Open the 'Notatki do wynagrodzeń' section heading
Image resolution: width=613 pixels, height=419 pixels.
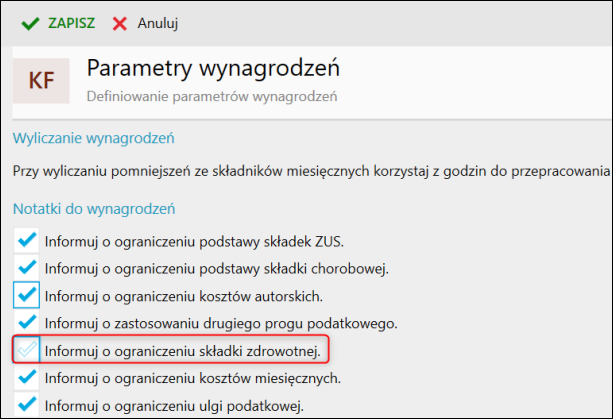pos(94,209)
